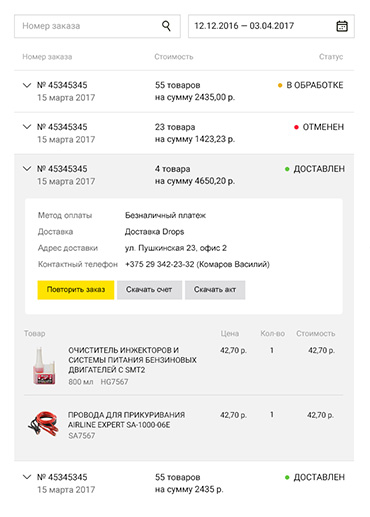Click the Скачать акт button
This screenshot has width=370, height=517.
pyautogui.click(x=215, y=290)
